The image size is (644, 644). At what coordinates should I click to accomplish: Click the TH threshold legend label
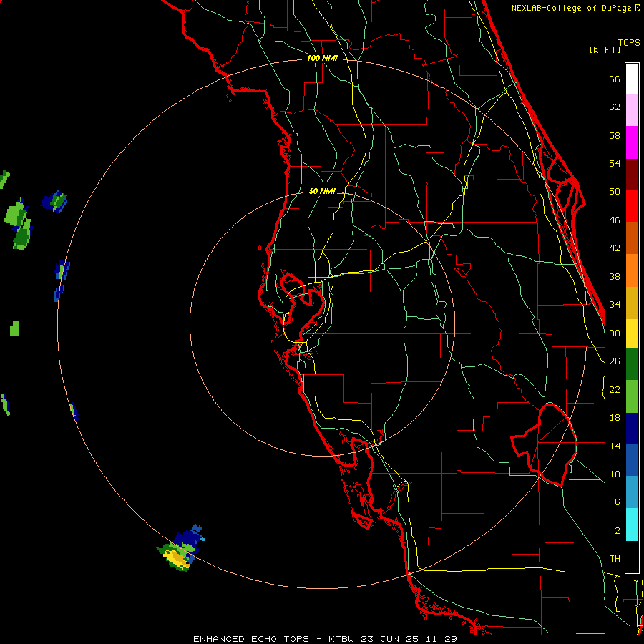point(615,559)
